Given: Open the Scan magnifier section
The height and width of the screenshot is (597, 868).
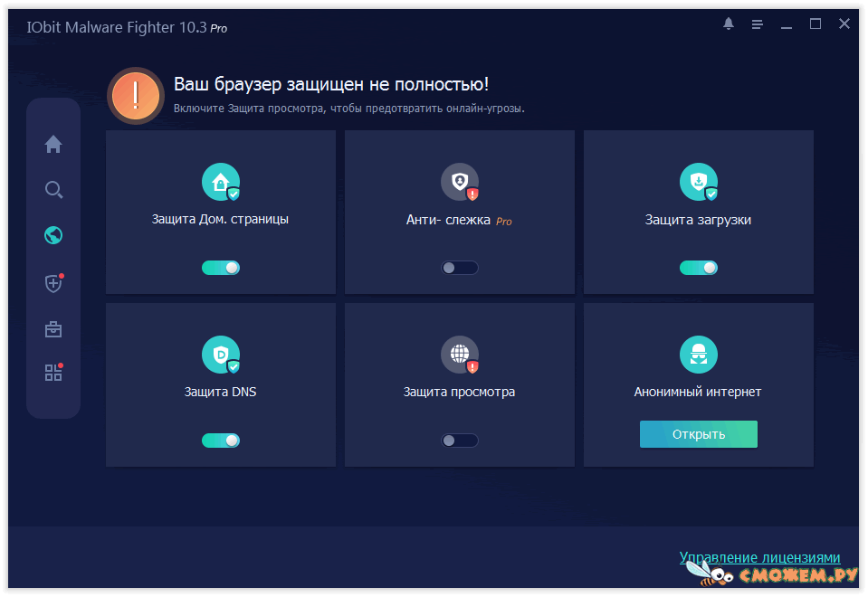Looking at the screenshot, I should (x=53, y=190).
